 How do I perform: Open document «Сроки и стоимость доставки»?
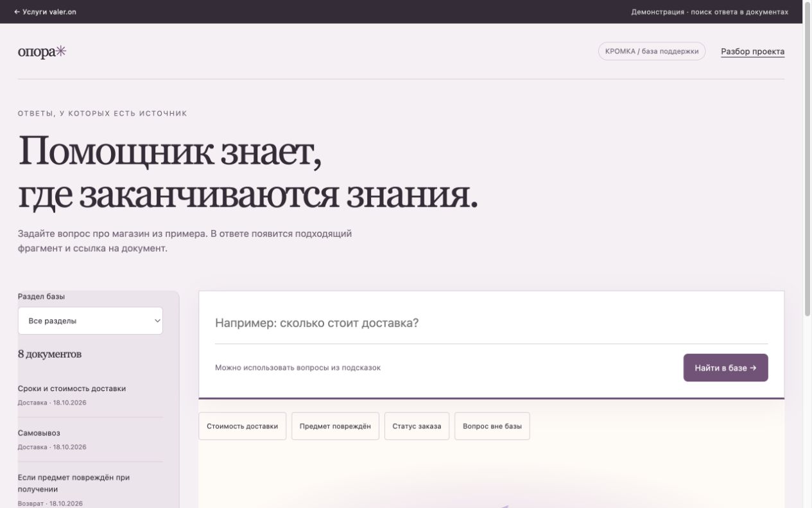(91, 396)
